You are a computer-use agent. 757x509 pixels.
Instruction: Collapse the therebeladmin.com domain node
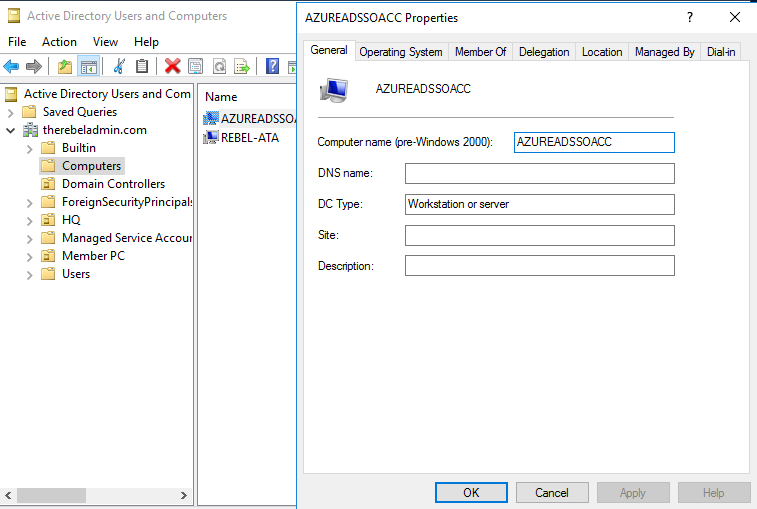[11, 130]
